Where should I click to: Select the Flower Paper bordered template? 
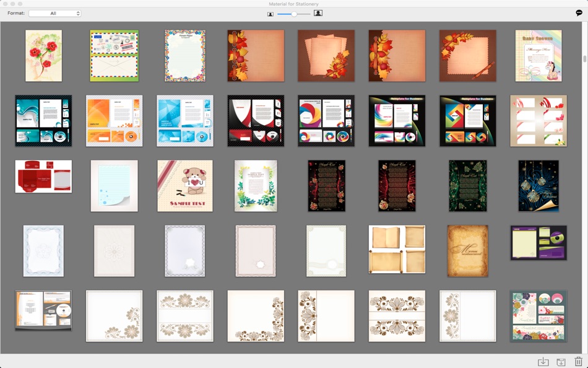[x=185, y=56]
